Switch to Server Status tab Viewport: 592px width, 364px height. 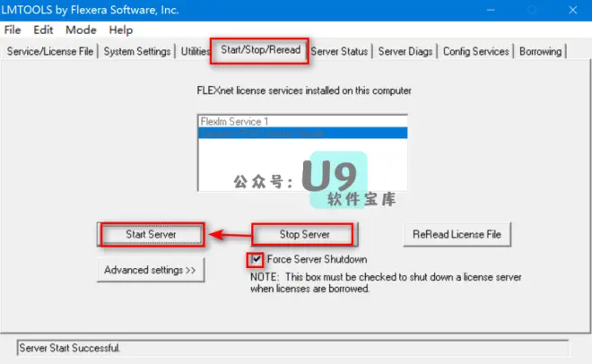pyautogui.click(x=339, y=51)
